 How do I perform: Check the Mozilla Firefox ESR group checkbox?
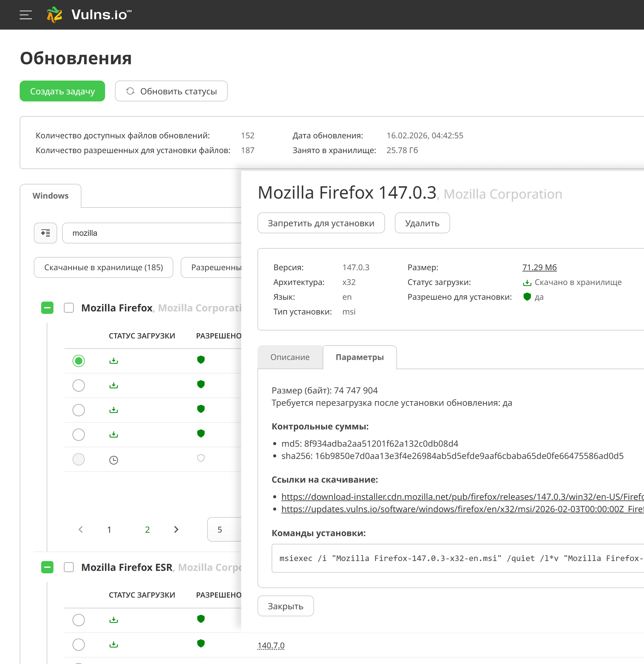69,567
